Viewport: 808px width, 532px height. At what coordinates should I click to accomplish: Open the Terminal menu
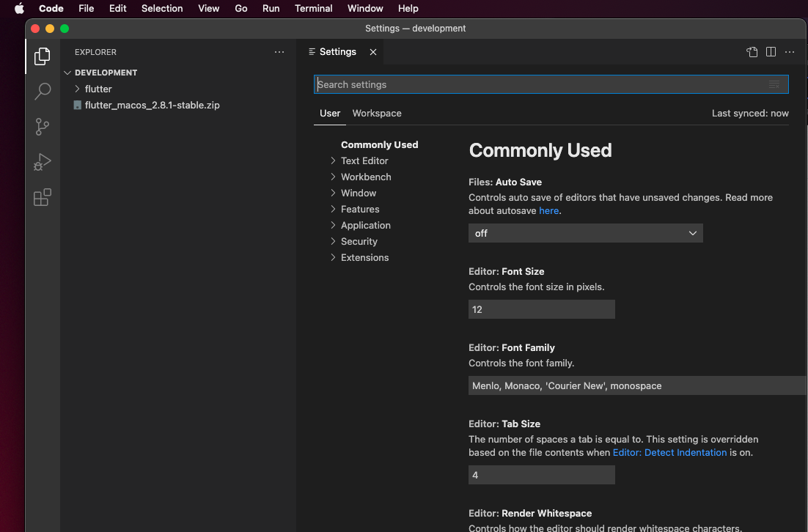coord(313,8)
